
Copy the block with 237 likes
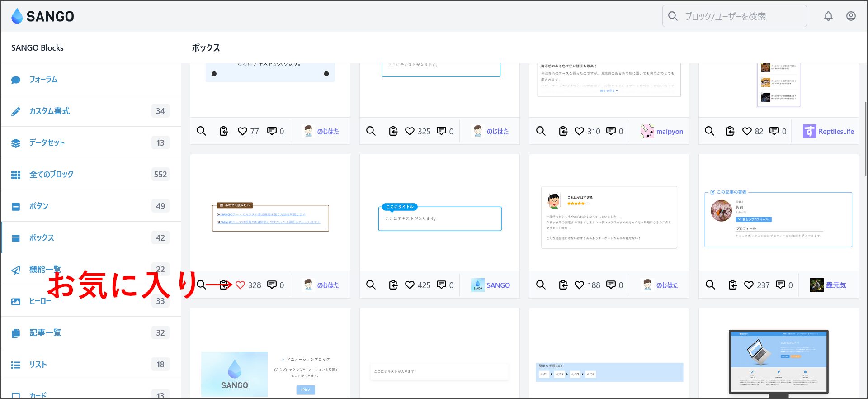733,285
